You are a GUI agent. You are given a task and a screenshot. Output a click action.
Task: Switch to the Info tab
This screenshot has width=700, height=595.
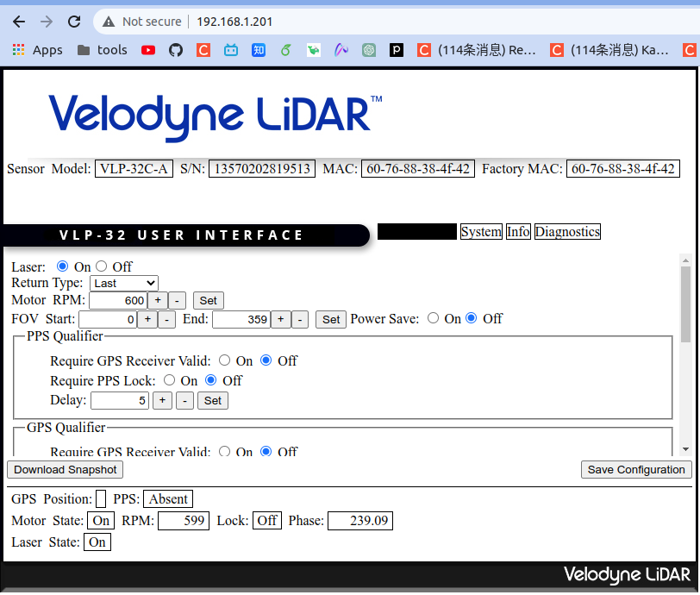coord(518,231)
